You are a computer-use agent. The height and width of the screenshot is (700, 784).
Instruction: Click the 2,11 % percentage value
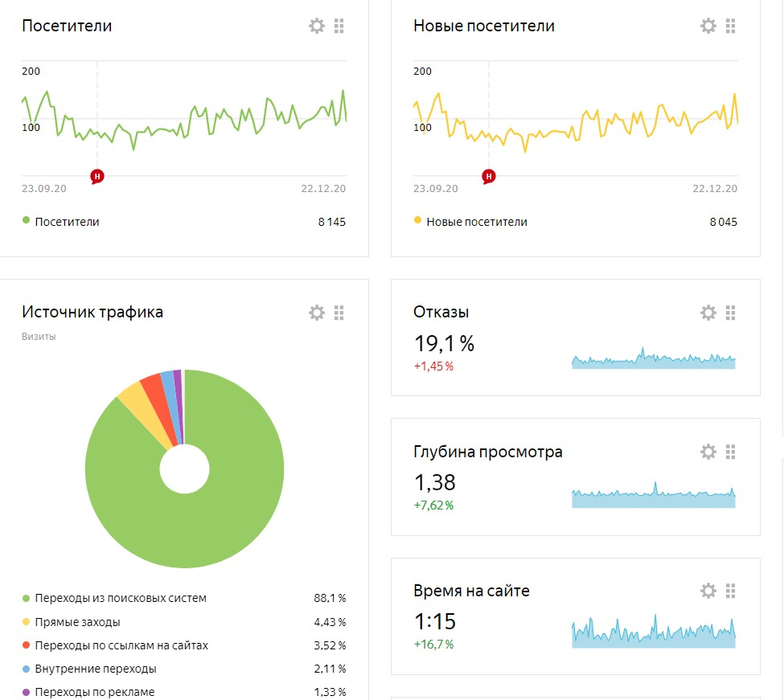tap(330, 669)
